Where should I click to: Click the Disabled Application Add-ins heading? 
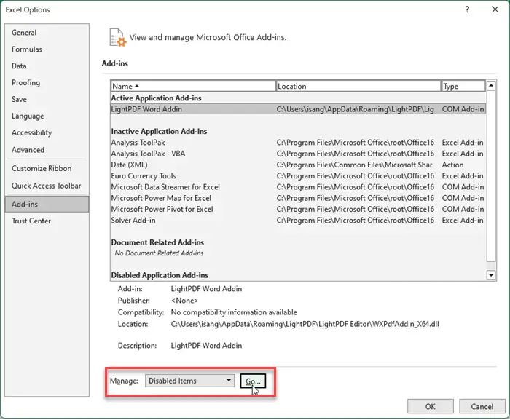(160, 275)
